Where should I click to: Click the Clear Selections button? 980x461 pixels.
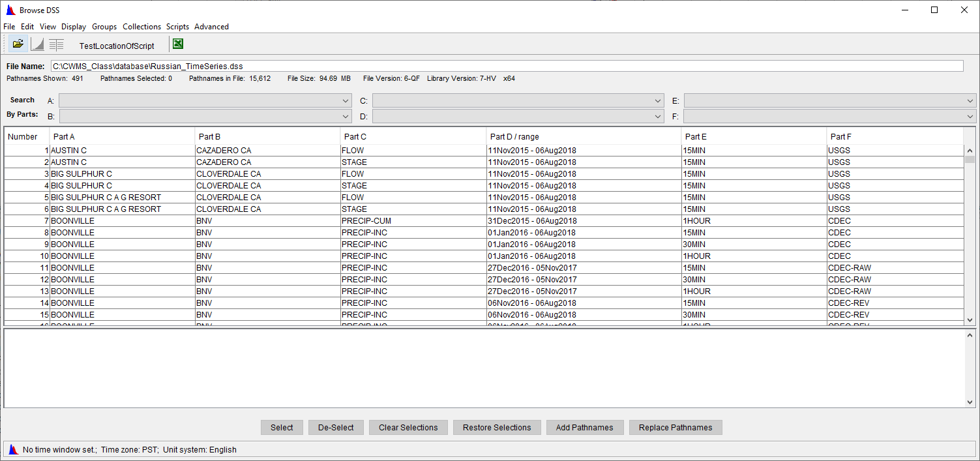[408, 428]
